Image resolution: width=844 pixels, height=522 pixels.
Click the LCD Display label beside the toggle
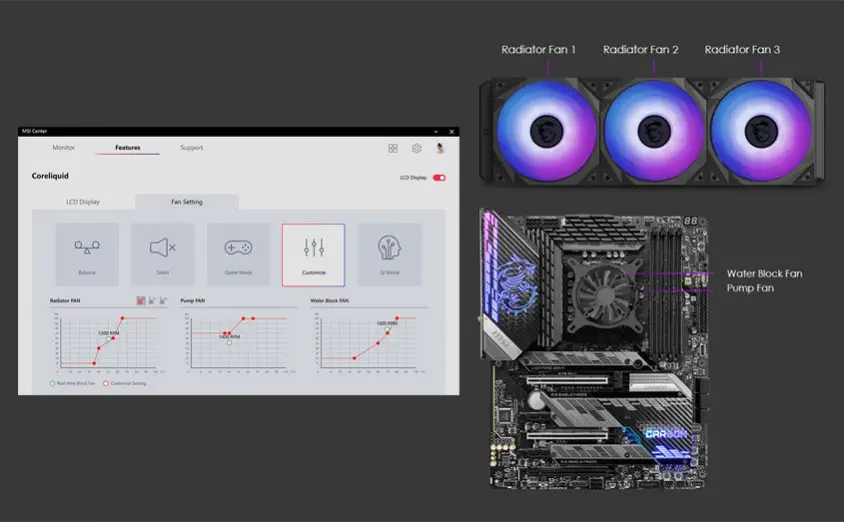[x=413, y=178]
